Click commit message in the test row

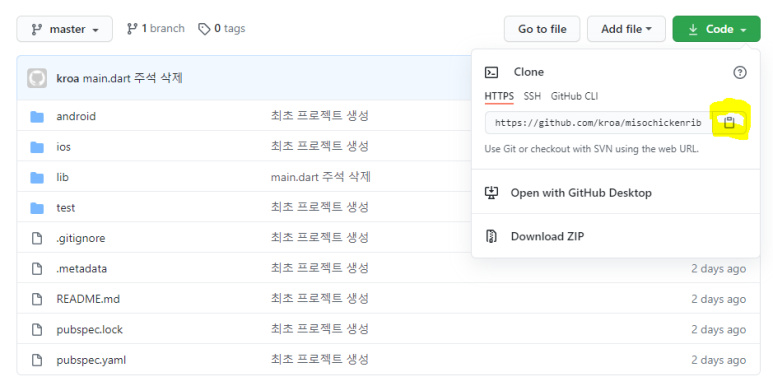point(319,208)
